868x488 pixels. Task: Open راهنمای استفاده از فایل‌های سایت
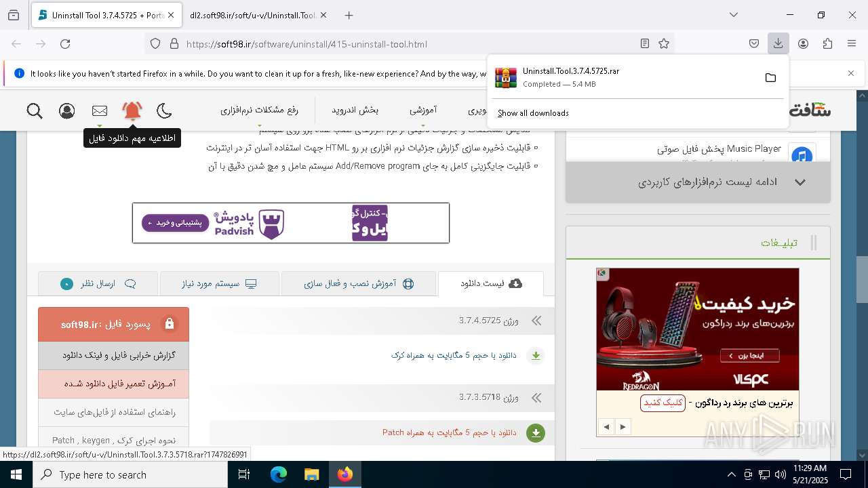tap(113, 412)
